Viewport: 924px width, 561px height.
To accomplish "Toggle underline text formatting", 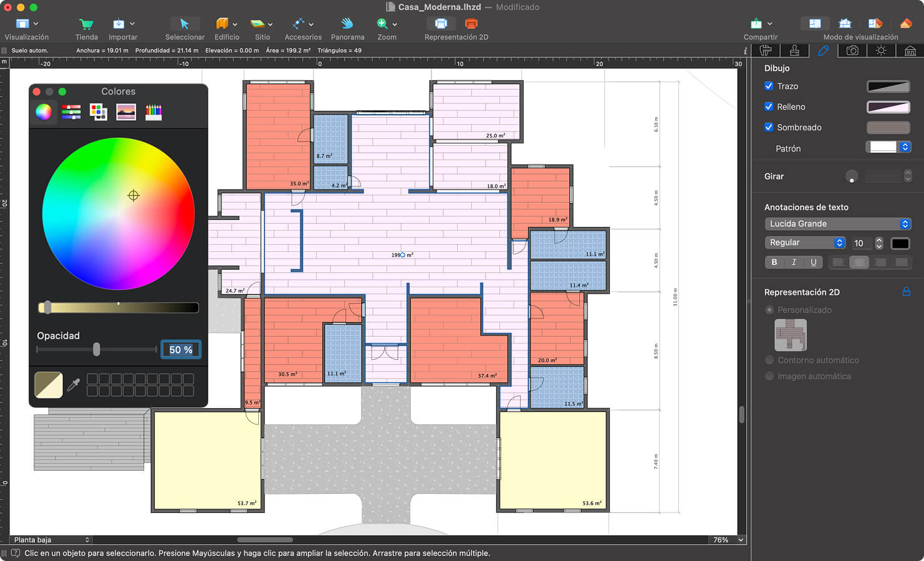I will [813, 262].
